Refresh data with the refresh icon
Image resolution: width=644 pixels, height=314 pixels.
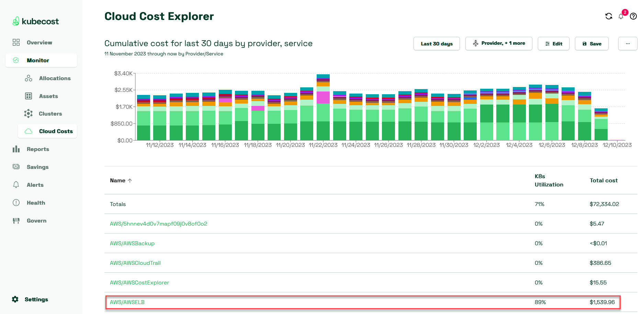coord(609,16)
